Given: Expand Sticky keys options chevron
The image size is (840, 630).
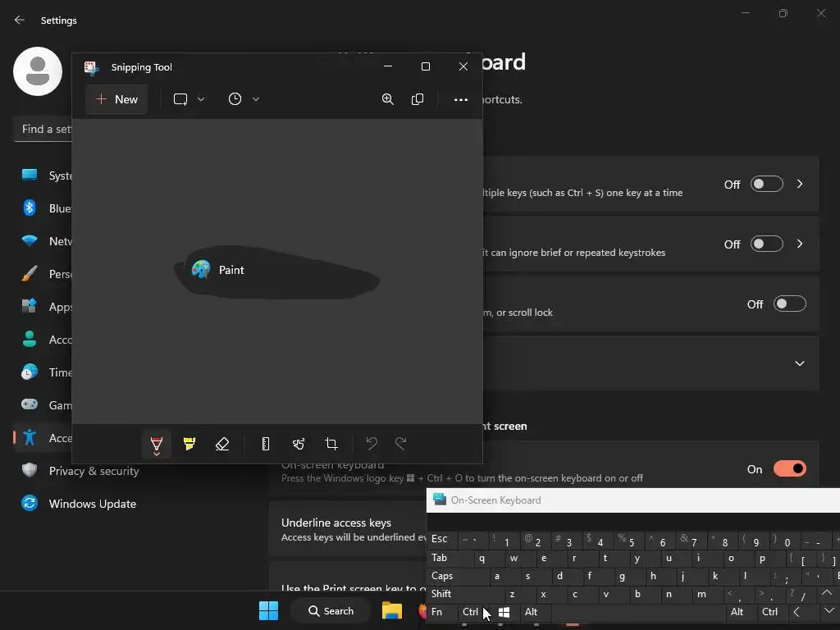Looking at the screenshot, I should (799, 185).
